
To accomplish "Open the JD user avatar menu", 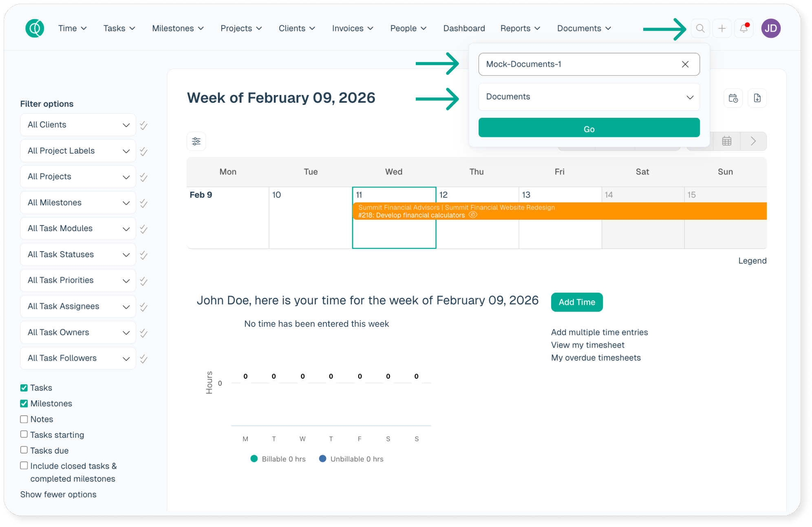I will coord(770,29).
